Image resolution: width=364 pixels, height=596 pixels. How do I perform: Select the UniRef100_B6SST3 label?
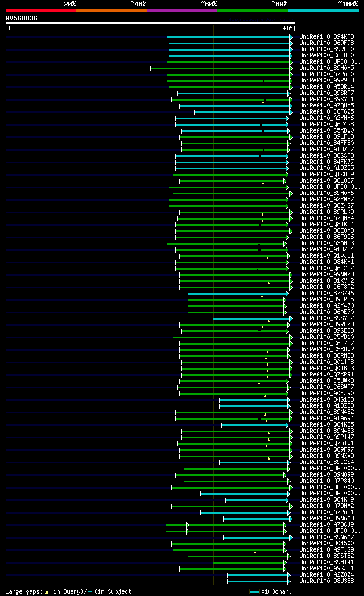pyautogui.click(x=326, y=156)
